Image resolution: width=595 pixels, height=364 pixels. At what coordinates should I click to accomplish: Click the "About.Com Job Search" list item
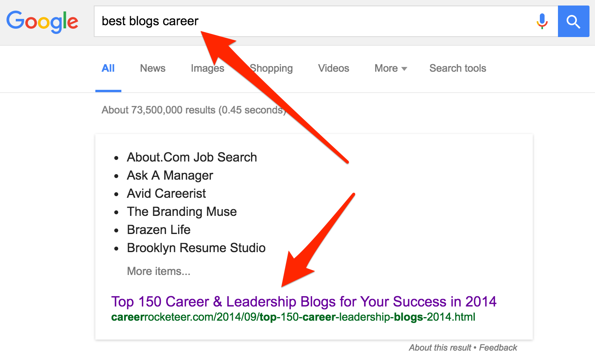click(x=192, y=157)
